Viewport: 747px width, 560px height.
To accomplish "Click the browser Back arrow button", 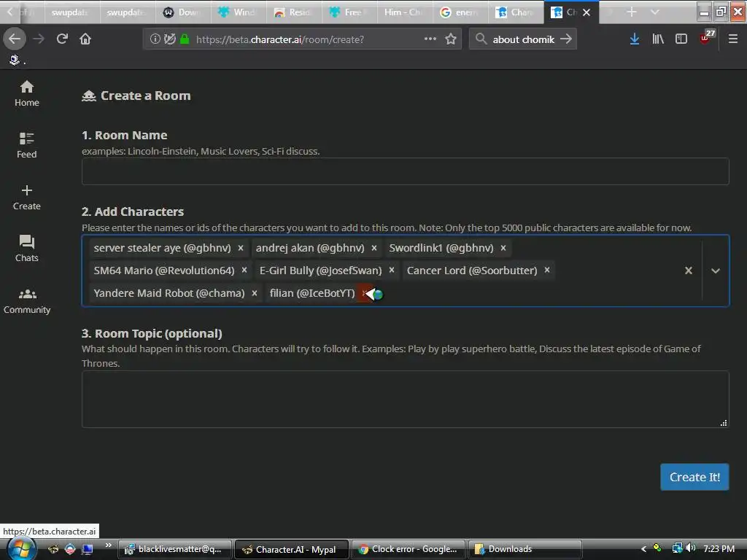I will click(15, 39).
